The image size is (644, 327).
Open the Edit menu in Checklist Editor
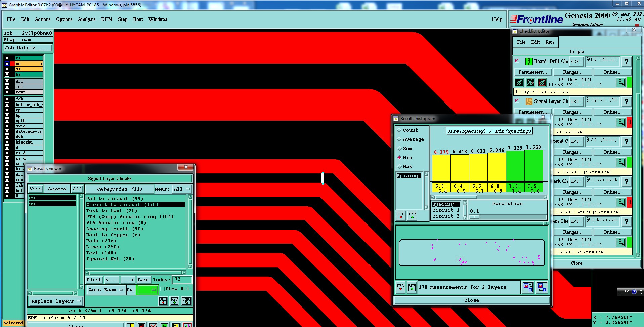click(x=535, y=42)
